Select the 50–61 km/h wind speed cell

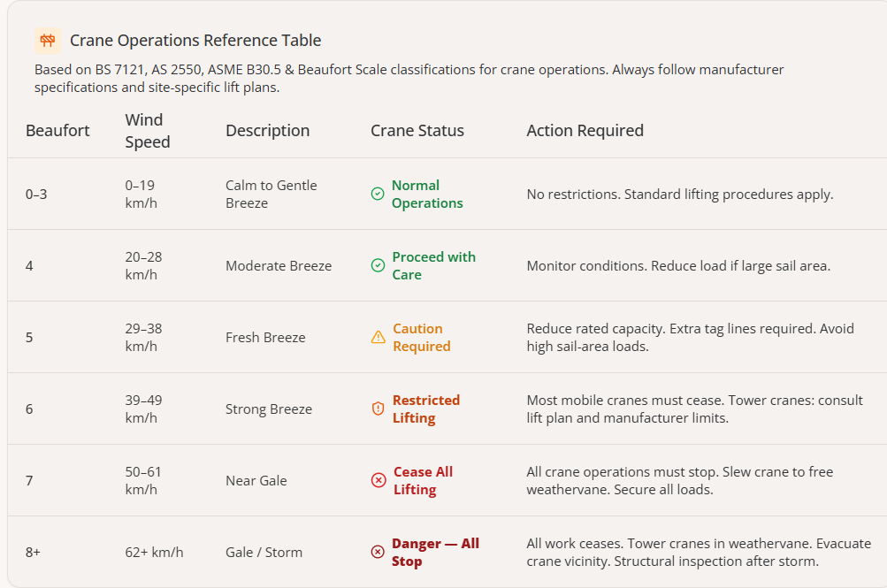click(143, 481)
